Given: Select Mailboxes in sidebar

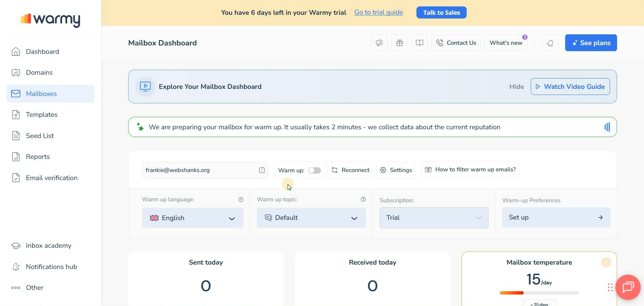Looking at the screenshot, I should [x=51, y=94].
